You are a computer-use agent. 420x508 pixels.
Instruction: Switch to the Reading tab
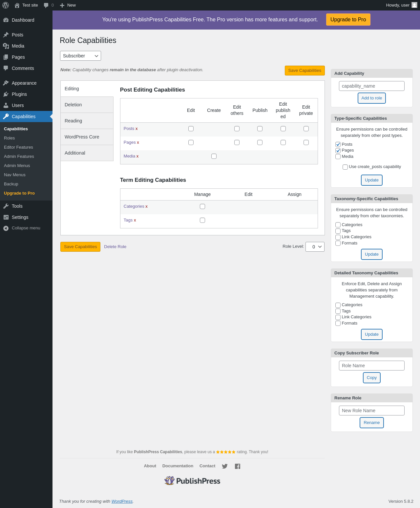(x=87, y=121)
